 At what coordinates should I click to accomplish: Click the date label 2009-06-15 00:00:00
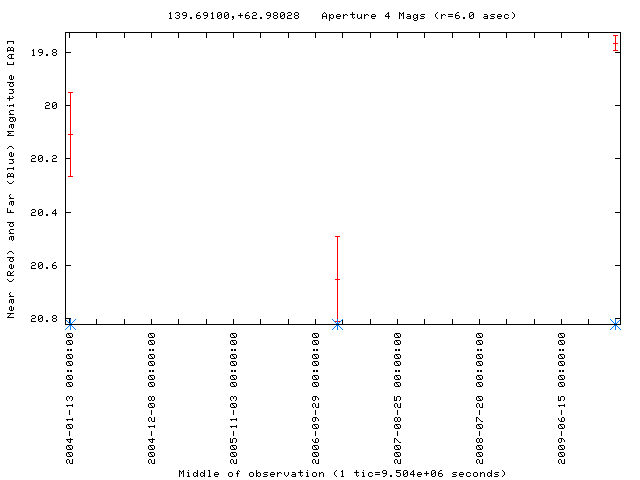point(562,398)
